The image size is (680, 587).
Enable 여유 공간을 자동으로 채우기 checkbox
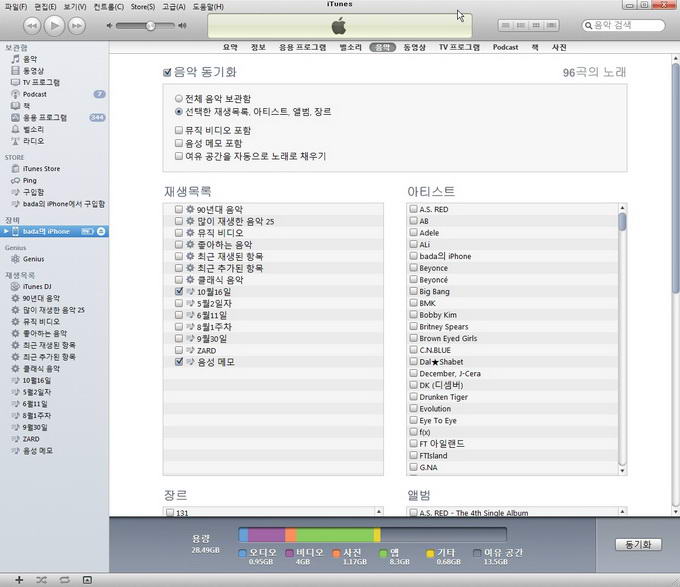coord(178,156)
